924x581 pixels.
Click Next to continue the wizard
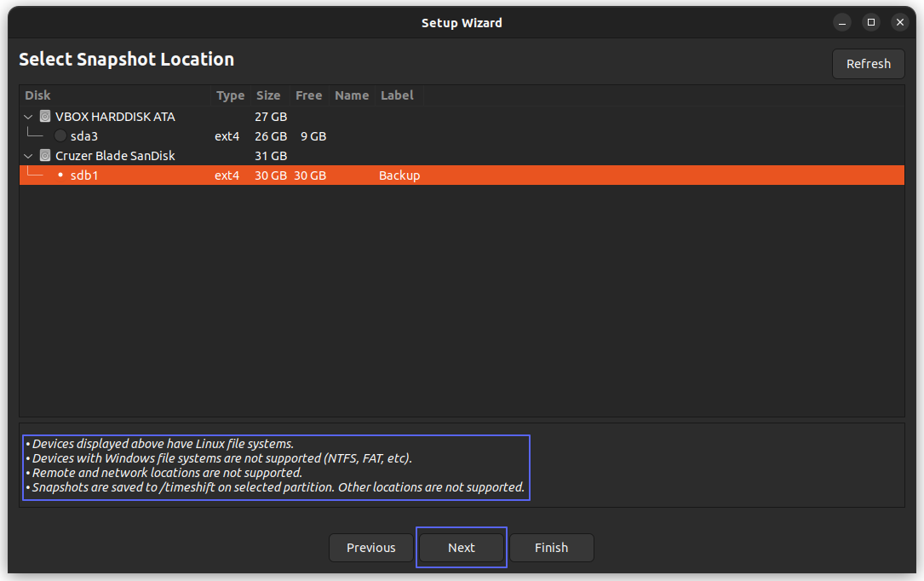point(461,547)
